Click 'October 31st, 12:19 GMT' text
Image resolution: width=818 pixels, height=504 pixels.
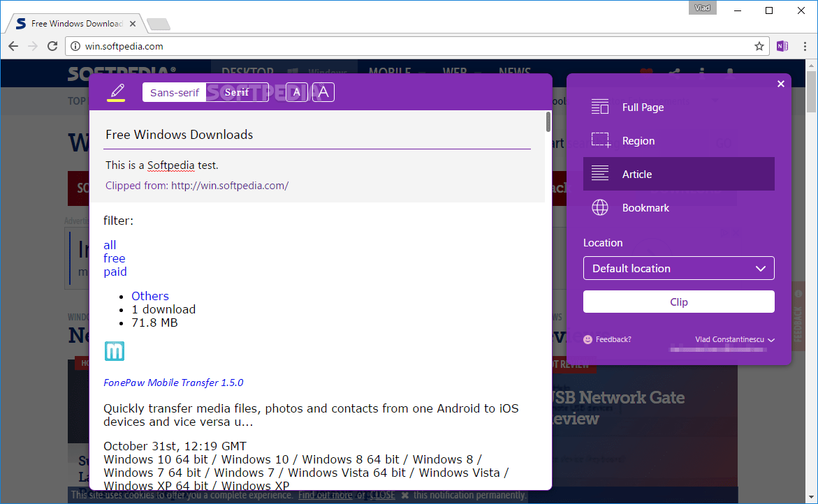(175, 446)
